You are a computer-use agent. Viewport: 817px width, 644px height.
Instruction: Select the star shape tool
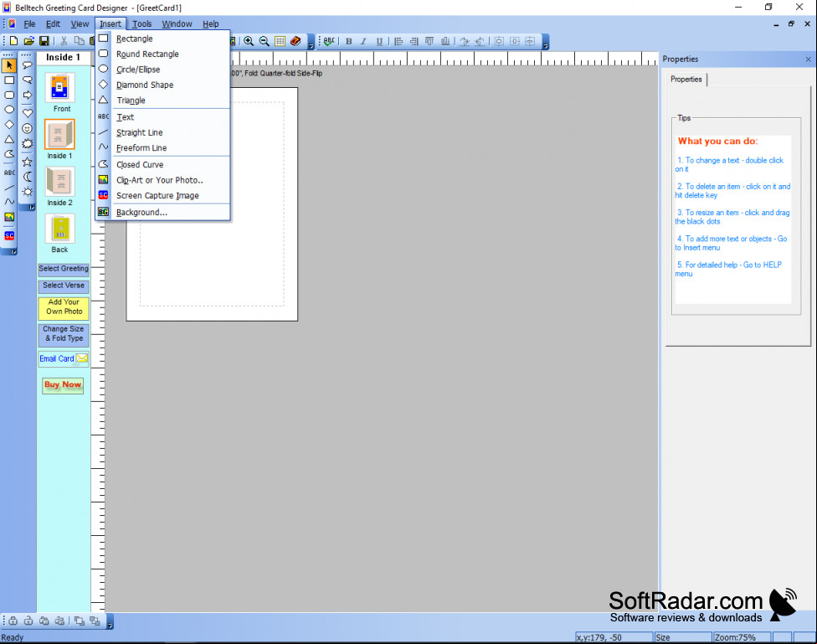[27, 162]
